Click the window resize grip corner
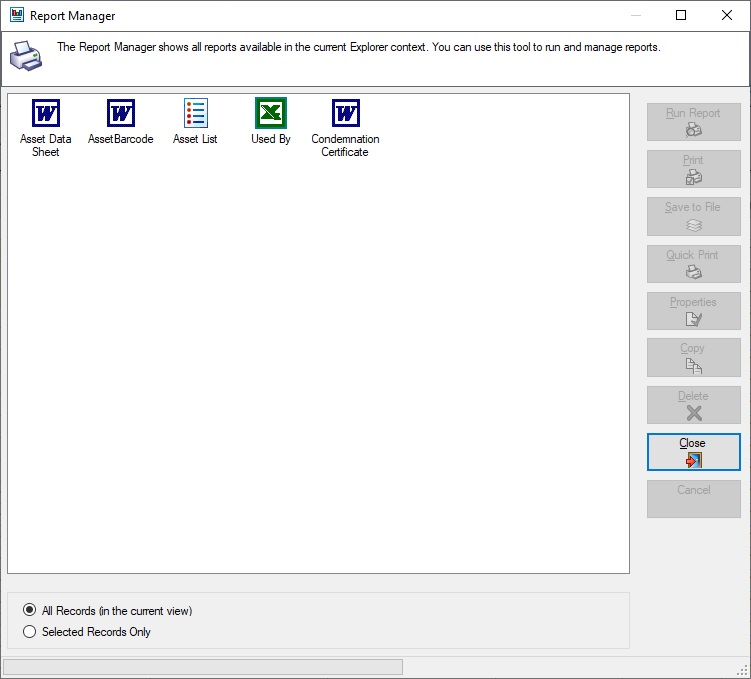The image size is (751, 679). tap(743, 670)
